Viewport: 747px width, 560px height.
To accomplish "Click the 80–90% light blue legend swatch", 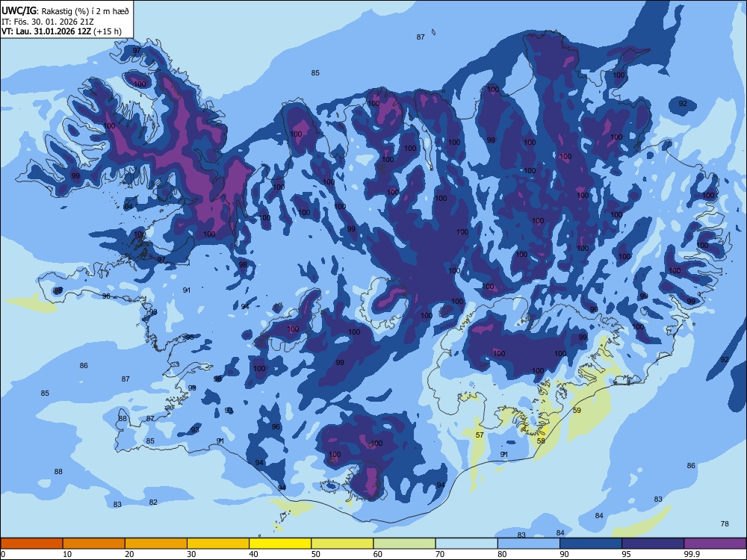I will click(x=529, y=544).
